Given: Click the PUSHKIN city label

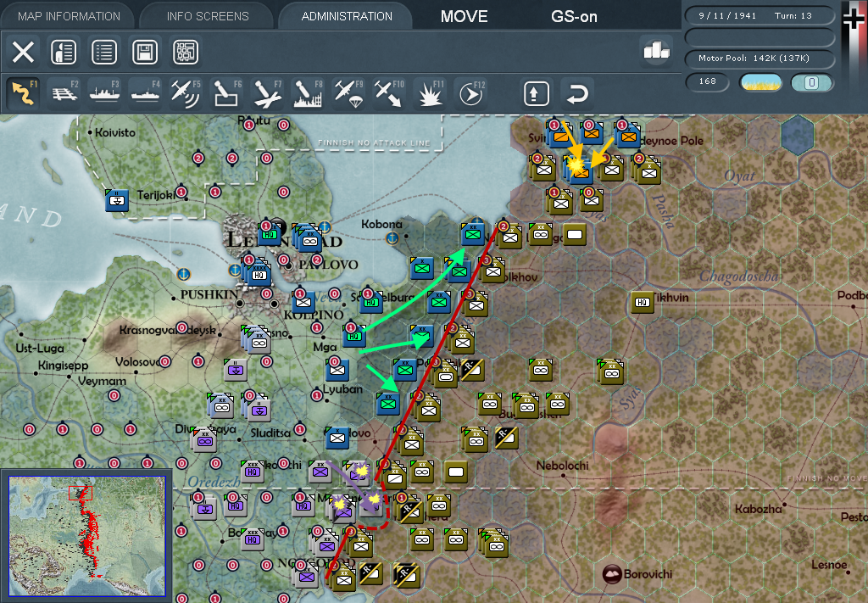Looking at the screenshot, I should (x=209, y=294).
